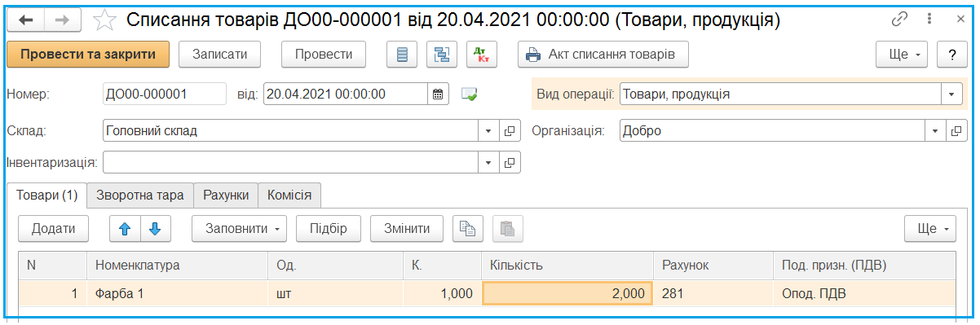
Task: Switch to the Рахунки tab
Action: [226, 195]
